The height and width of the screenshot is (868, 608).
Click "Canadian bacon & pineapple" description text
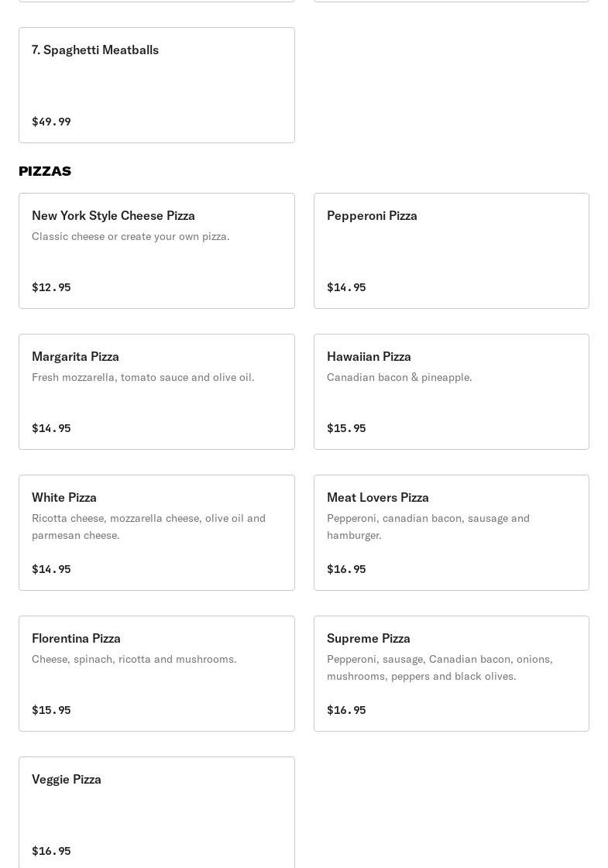(x=399, y=377)
